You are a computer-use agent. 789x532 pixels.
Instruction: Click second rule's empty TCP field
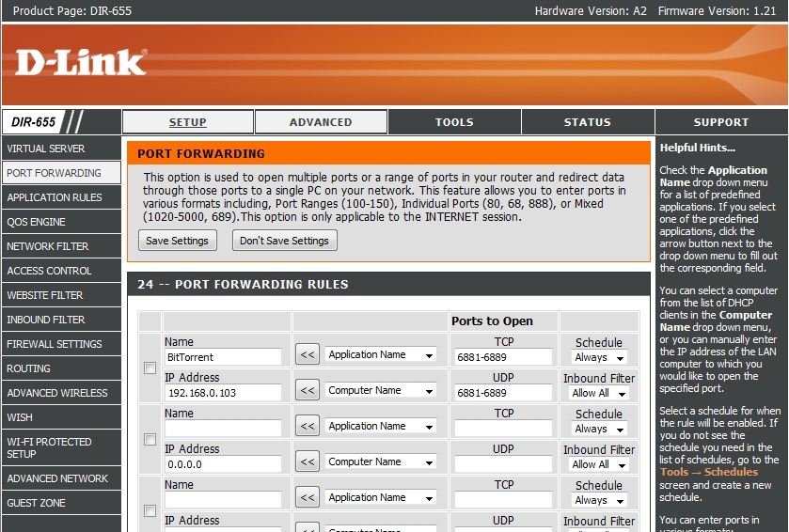coord(503,429)
